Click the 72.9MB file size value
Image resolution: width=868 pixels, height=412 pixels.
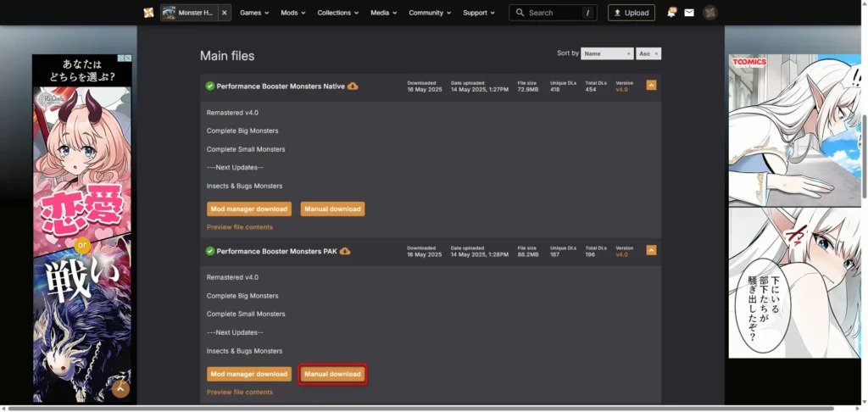coord(528,89)
